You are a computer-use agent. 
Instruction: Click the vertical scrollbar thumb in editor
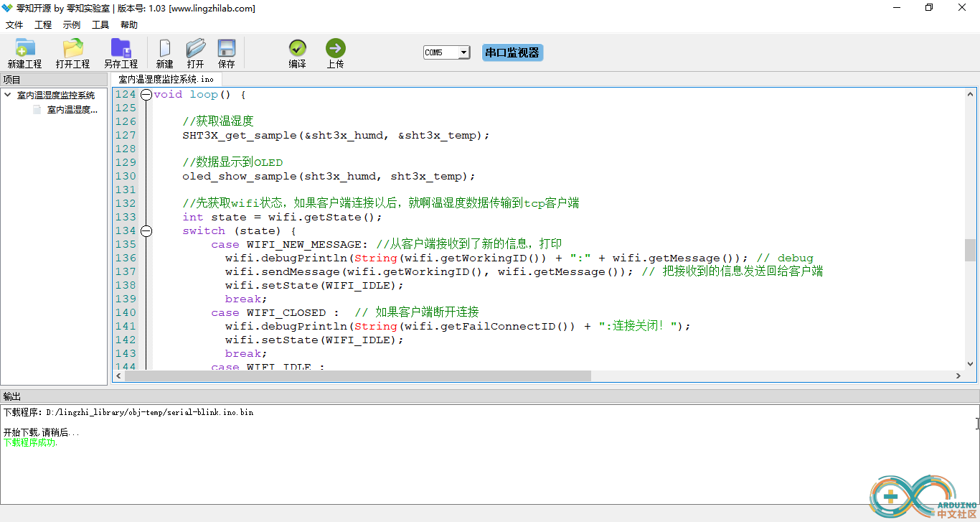[x=970, y=250]
